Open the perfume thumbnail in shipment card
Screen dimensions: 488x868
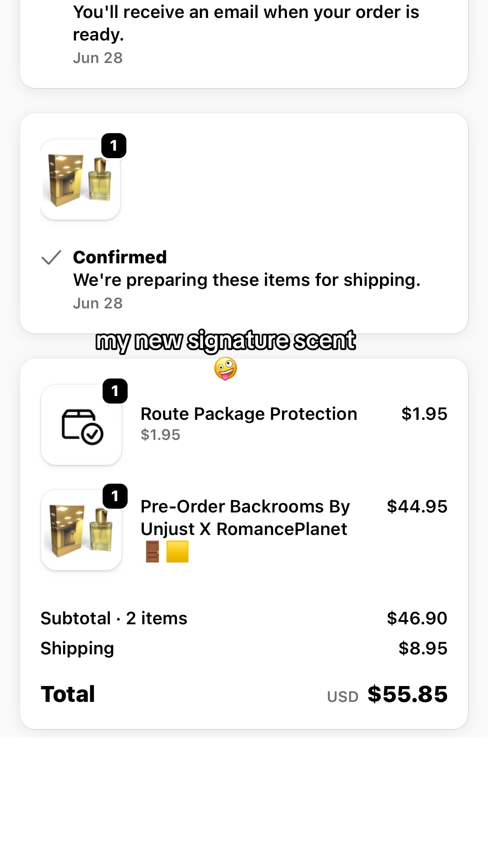pyautogui.click(x=80, y=179)
